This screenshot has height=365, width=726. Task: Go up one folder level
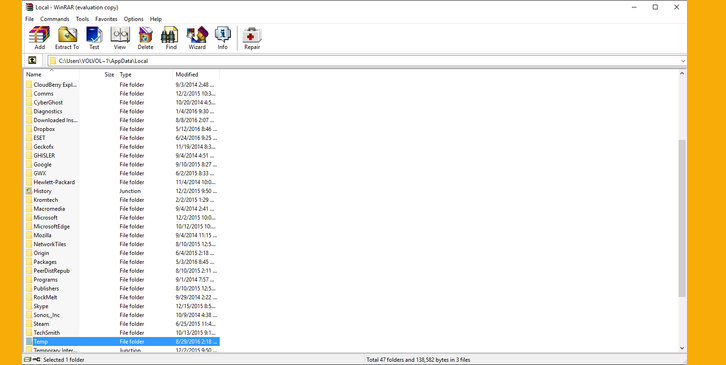point(32,60)
